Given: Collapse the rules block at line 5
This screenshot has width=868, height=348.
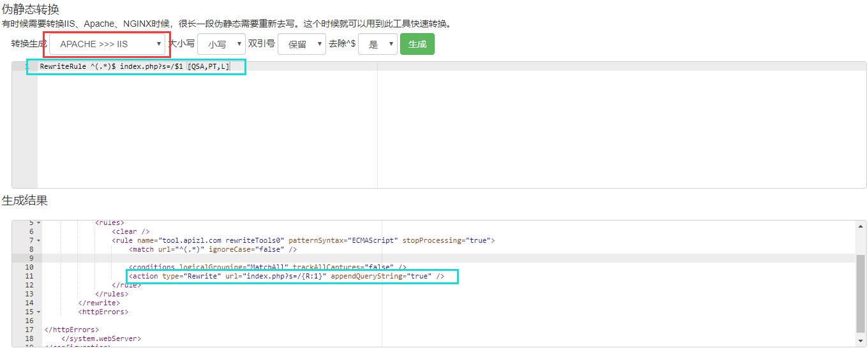Looking at the screenshot, I should click(38, 222).
